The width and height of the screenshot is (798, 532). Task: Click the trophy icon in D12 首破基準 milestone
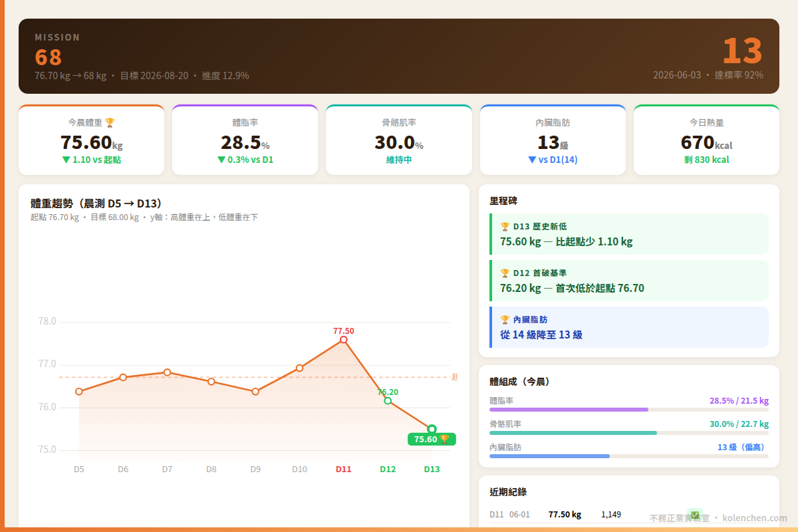pyautogui.click(x=505, y=273)
